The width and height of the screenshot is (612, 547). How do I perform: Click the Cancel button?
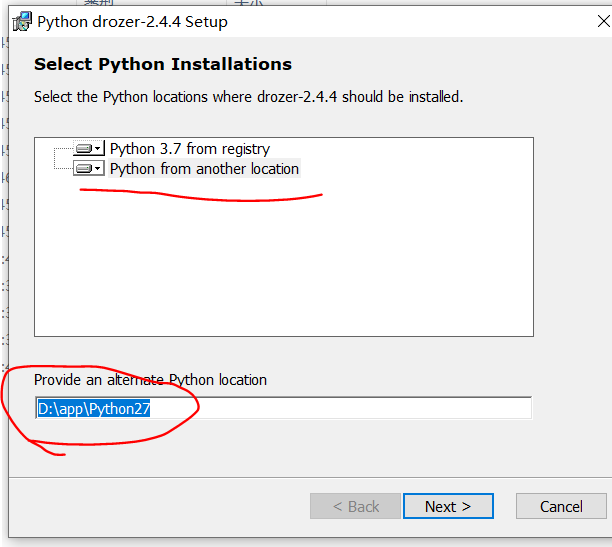(x=561, y=506)
